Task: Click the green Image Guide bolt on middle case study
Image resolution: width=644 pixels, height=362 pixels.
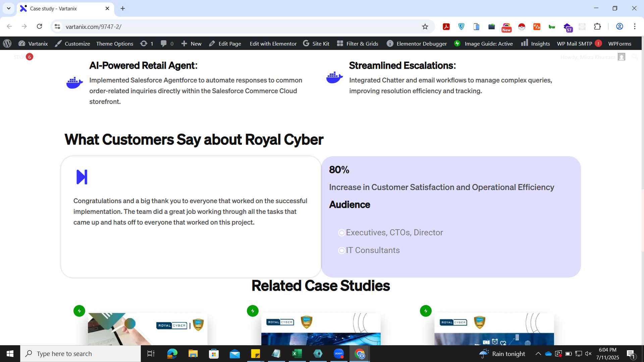Action: pos(253,311)
